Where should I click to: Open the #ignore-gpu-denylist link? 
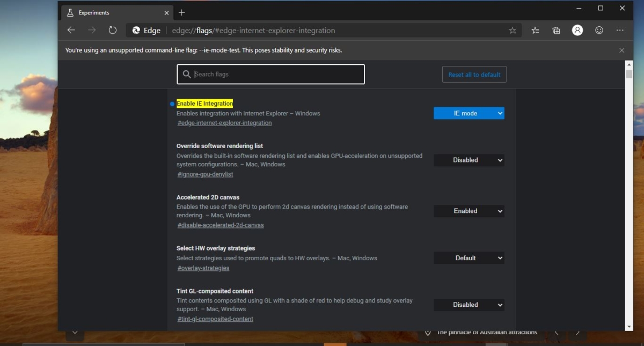click(x=204, y=174)
